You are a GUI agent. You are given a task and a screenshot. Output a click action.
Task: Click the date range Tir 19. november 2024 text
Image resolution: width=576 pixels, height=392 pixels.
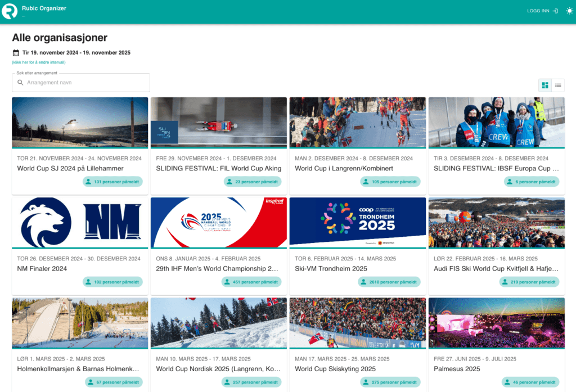coord(76,53)
